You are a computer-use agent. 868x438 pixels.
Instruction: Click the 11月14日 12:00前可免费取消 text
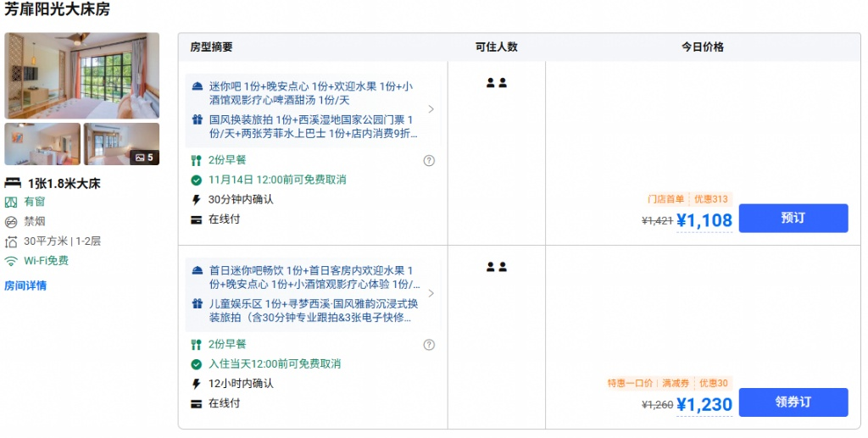click(277, 180)
